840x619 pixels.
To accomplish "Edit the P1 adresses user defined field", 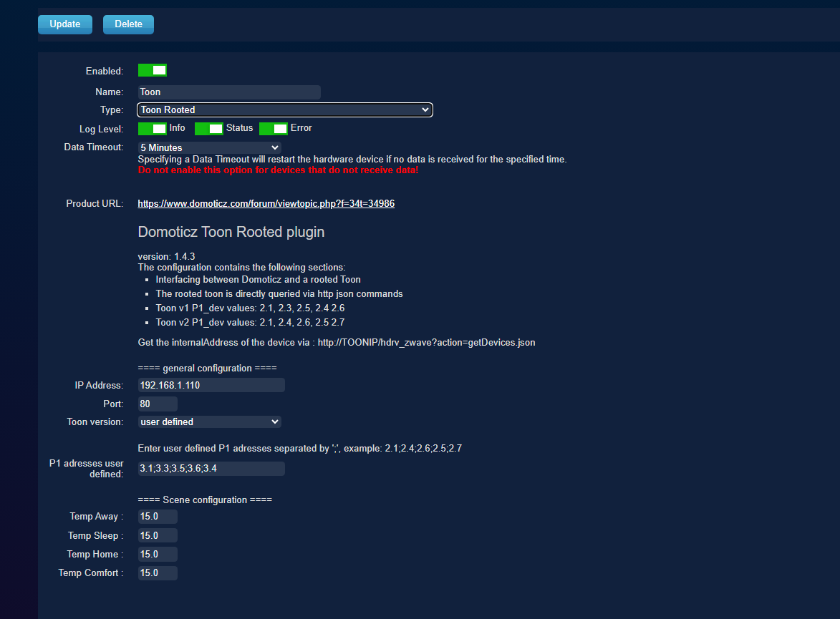I will [x=211, y=469].
